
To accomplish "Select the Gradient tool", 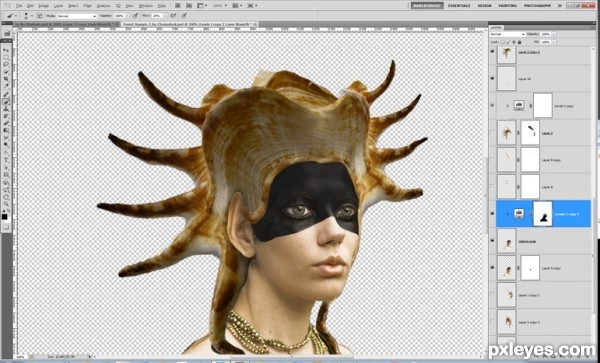I will pyautogui.click(x=7, y=130).
